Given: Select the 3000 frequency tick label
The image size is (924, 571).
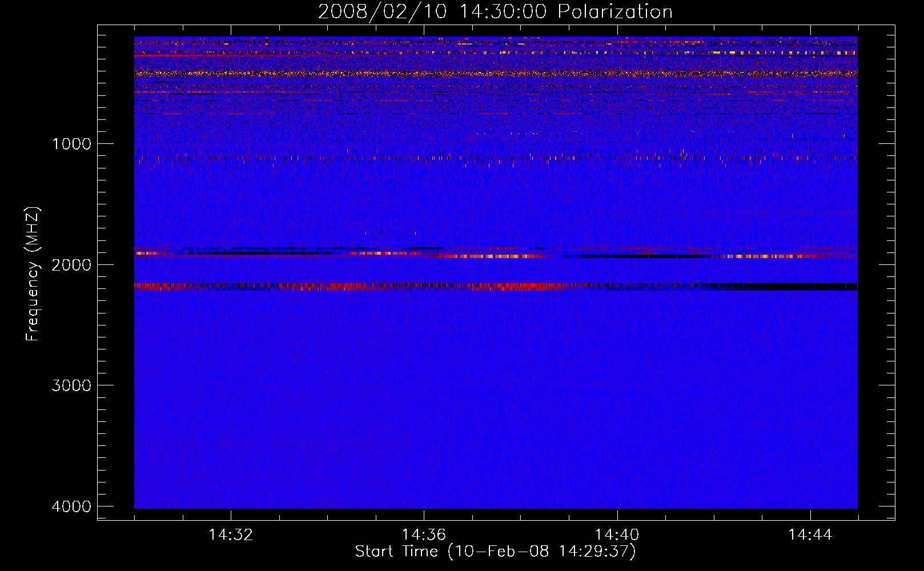Looking at the screenshot, I should [71, 385].
